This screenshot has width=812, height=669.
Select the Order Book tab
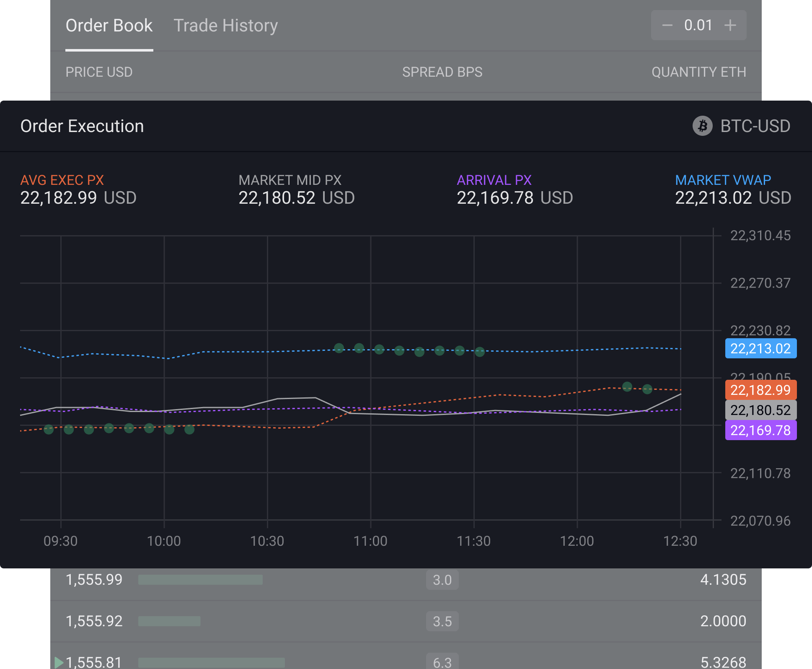click(x=109, y=25)
